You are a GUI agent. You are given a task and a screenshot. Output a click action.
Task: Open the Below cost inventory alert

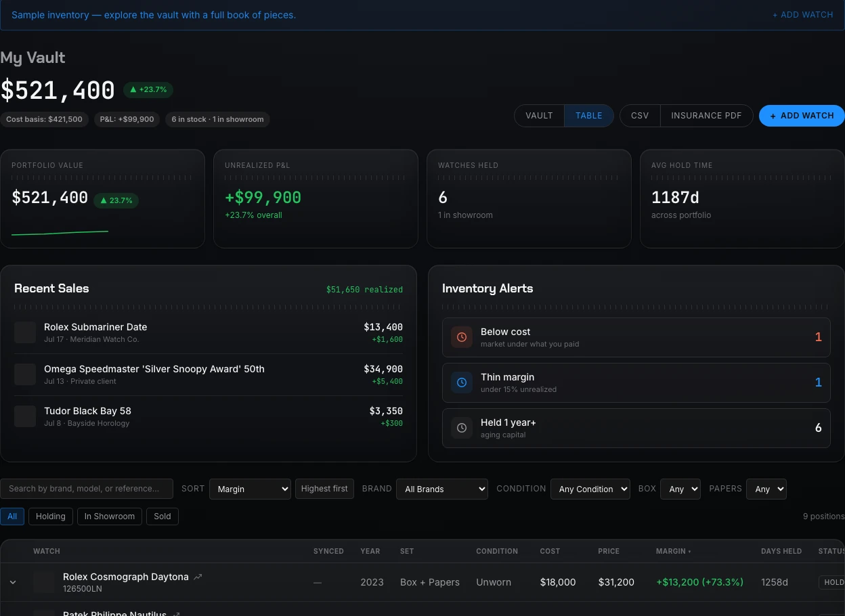[636, 337]
